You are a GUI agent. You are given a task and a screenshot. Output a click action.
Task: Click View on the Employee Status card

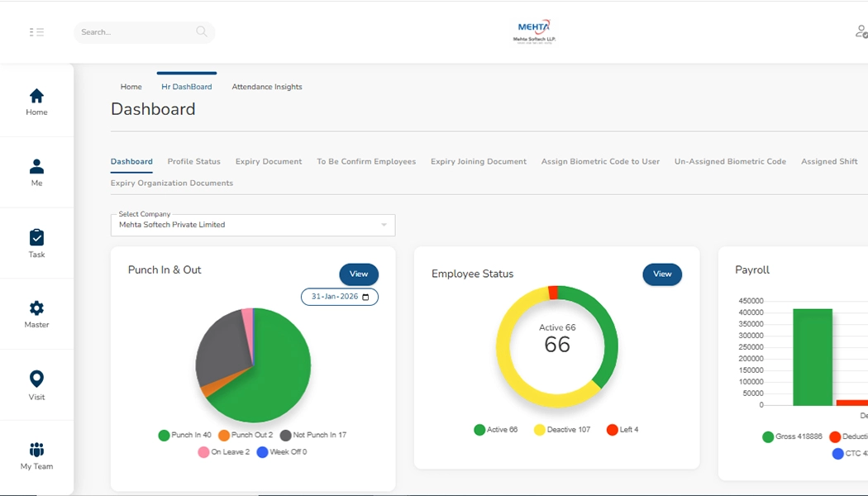[661, 274]
